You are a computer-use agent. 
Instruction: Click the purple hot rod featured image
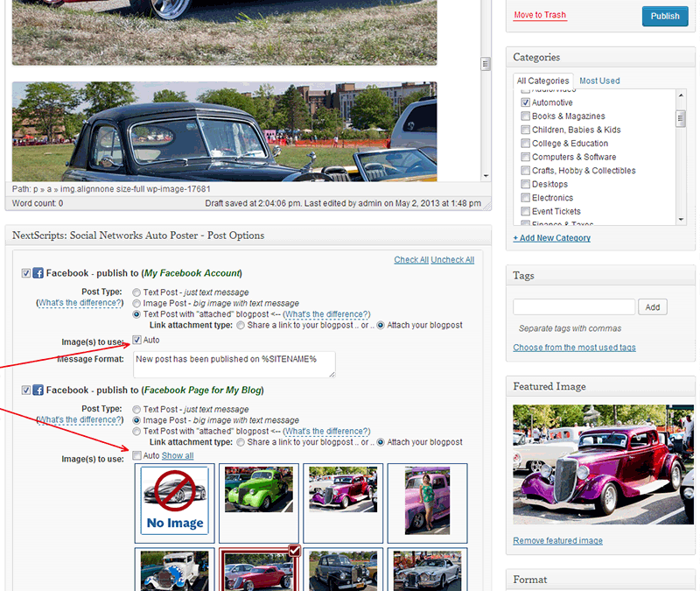pyautogui.click(x=603, y=465)
